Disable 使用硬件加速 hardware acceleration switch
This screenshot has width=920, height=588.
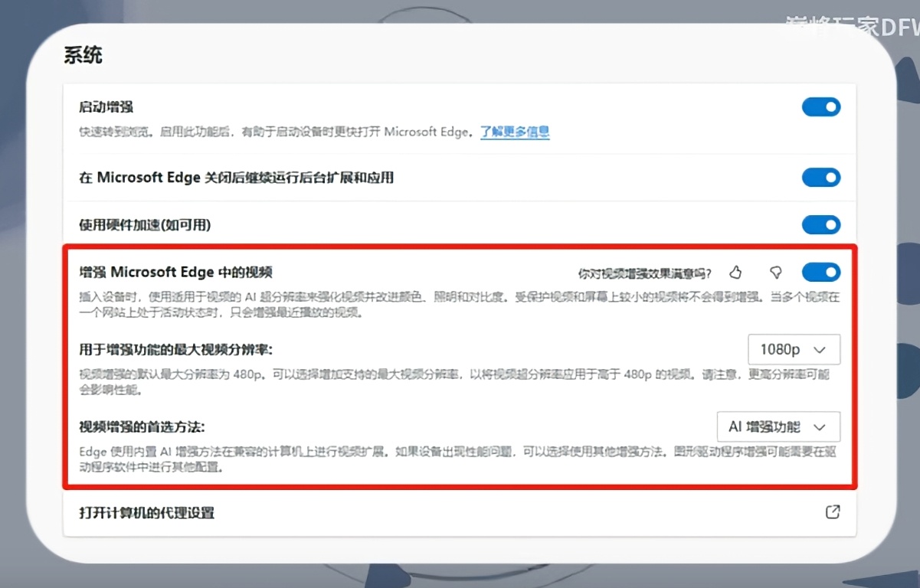[821, 225]
